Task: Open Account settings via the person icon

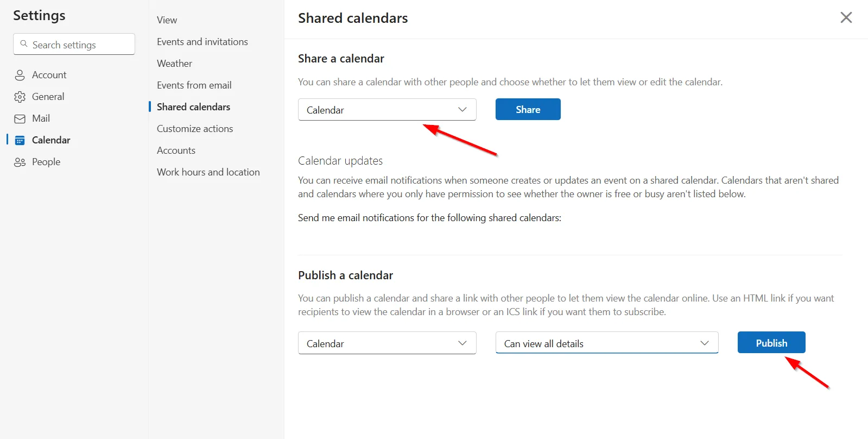Action: (x=20, y=74)
